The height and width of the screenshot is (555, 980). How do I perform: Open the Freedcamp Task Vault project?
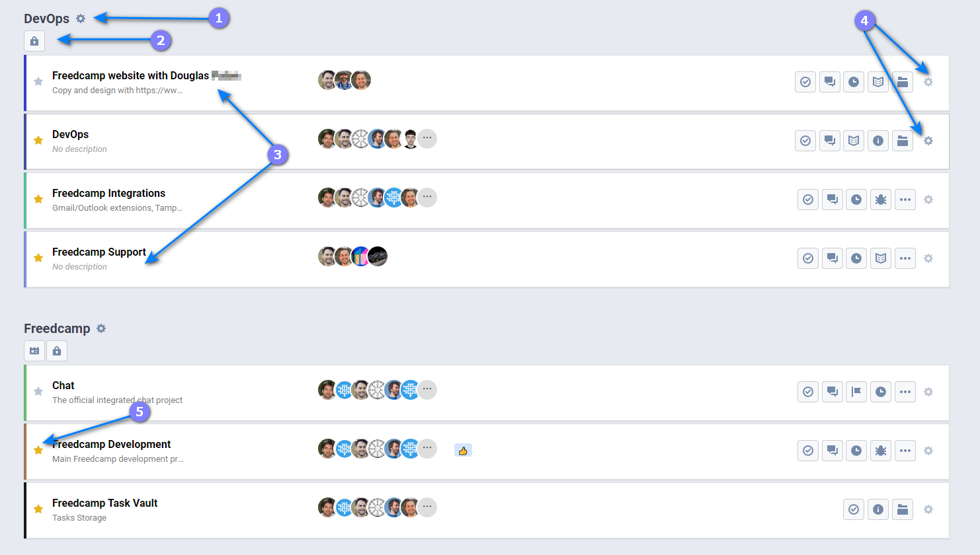(104, 503)
